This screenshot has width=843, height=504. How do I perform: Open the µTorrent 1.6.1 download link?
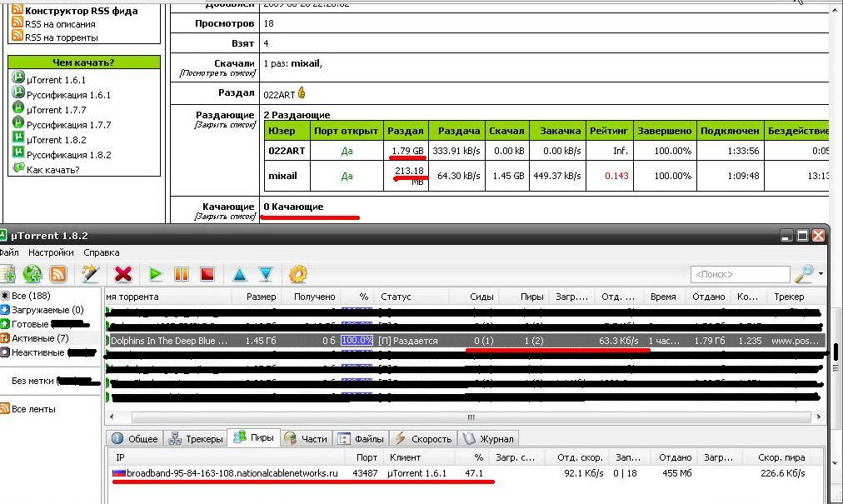pyautogui.click(x=56, y=80)
